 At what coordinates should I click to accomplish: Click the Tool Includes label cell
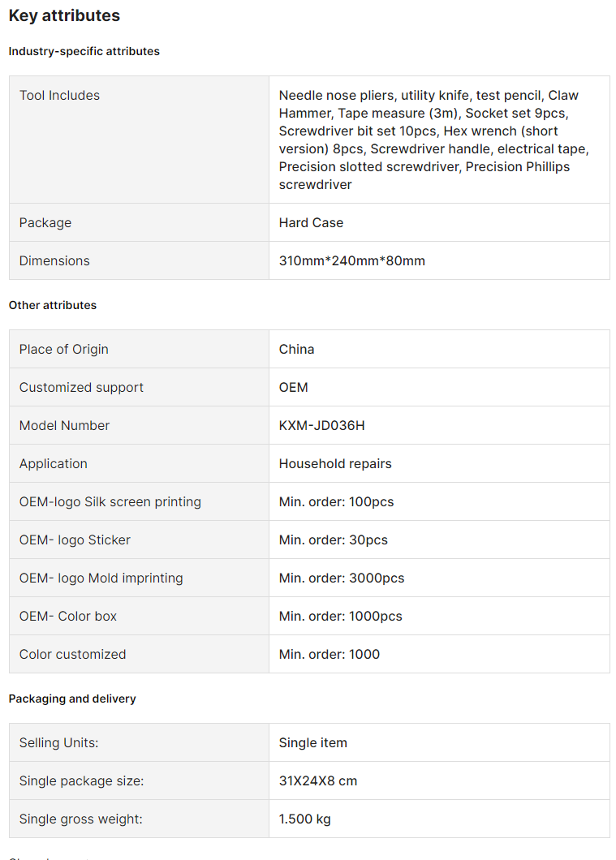point(59,96)
